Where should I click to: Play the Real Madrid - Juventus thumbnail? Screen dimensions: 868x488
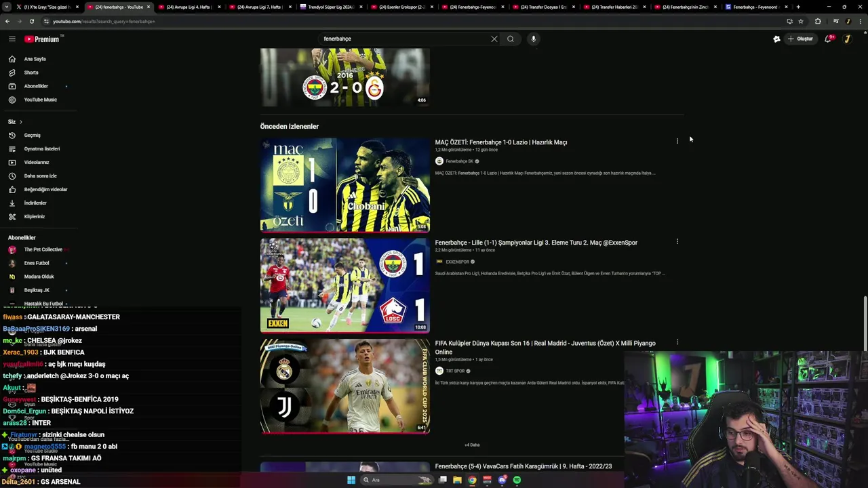(x=345, y=386)
